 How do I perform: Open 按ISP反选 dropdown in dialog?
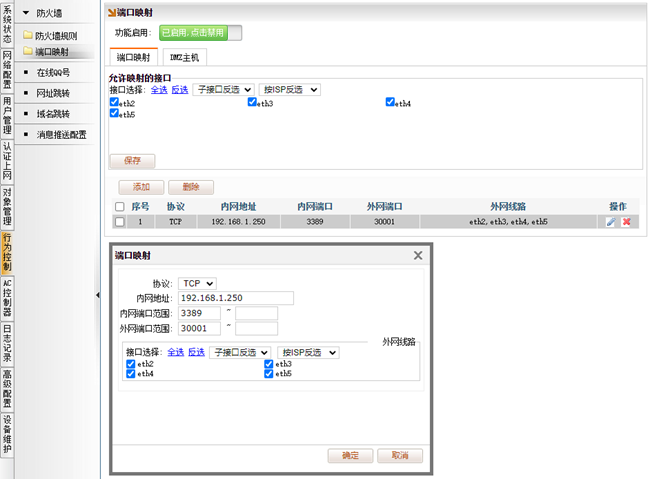[x=308, y=353]
